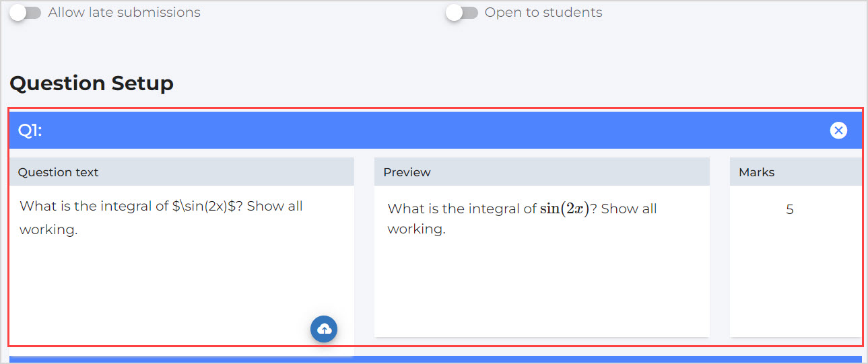
Task: Click the Question text column header
Action: pos(59,172)
